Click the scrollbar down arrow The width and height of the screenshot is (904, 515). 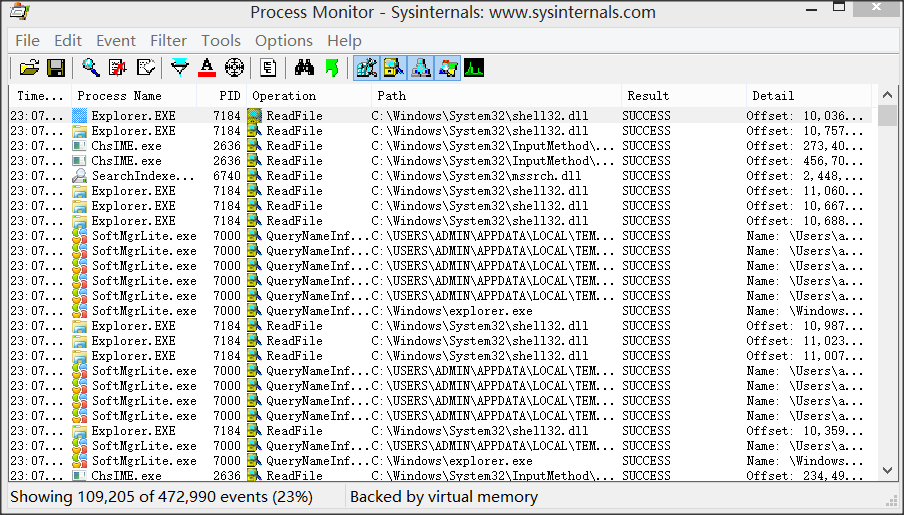[887, 471]
